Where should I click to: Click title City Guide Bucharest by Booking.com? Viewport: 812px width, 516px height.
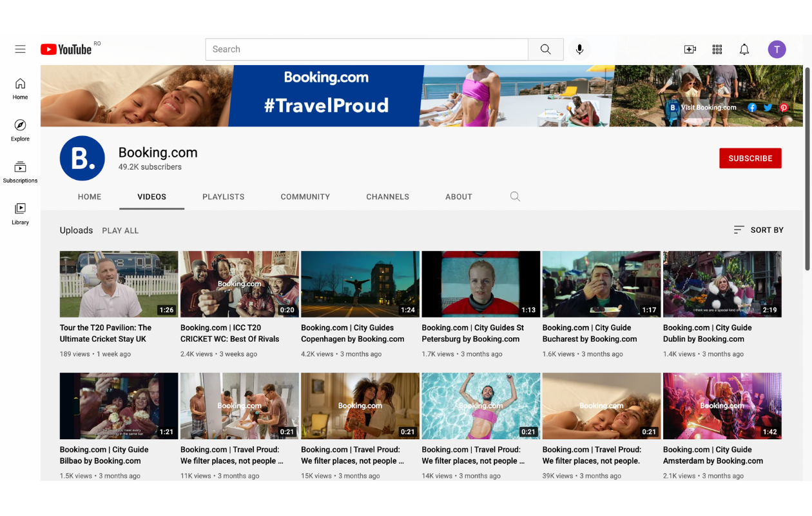590,333
